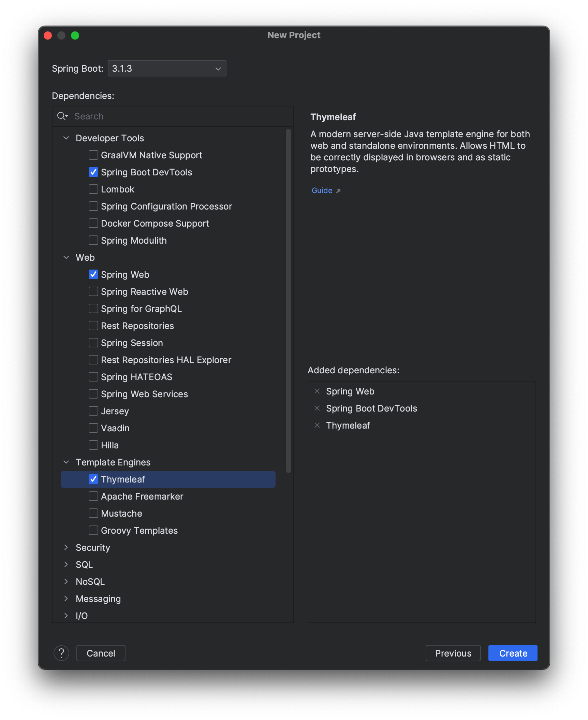Check Groovy Templates
Screen dimensions: 588x720
point(93,530)
